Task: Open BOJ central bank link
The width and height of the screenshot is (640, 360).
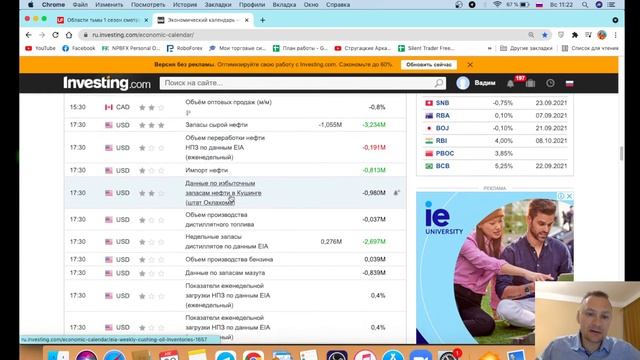Action: (x=442, y=128)
